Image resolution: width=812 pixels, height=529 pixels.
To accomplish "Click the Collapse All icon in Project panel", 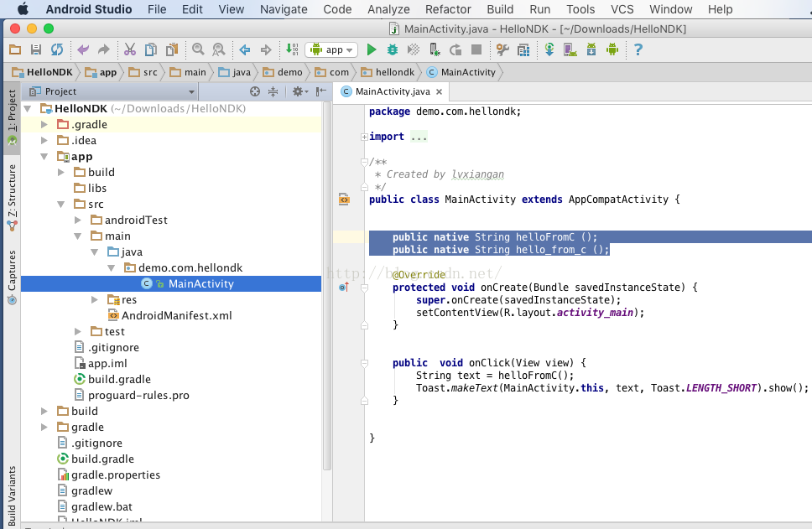I will pyautogui.click(x=273, y=91).
